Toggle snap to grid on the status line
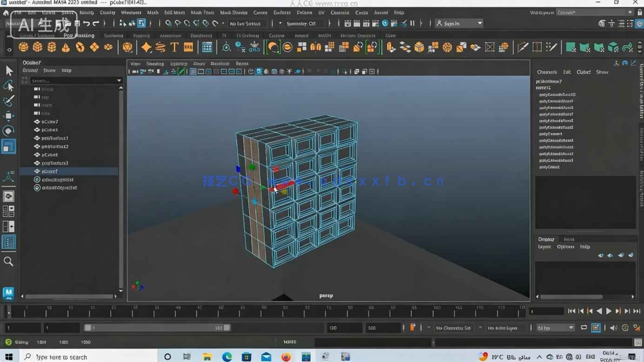The width and height of the screenshot is (644, 362). tap(168, 23)
